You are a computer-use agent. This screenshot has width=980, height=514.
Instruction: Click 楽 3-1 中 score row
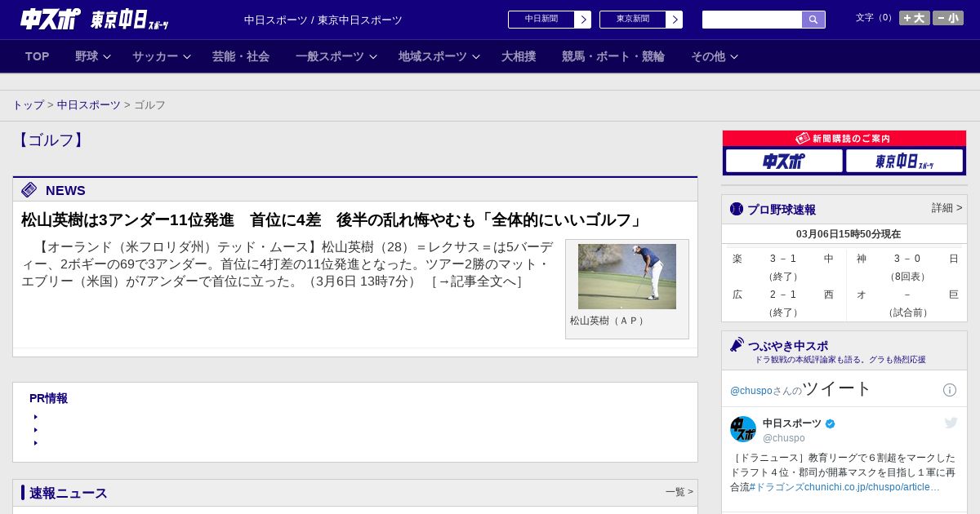(783, 259)
